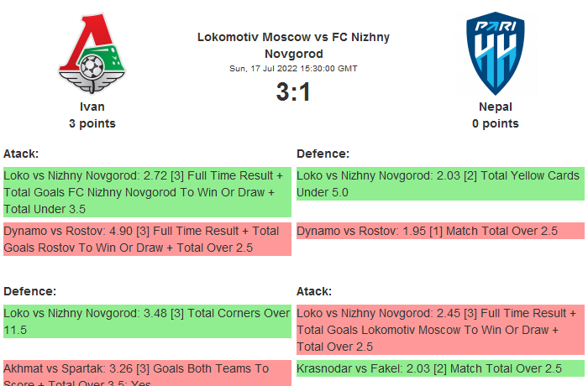This screenshot has height=386, width=588.
Task: Select the 2.72 Nizhny Novgorod Win Or Draw bet
Action: (x=147, y=192)
